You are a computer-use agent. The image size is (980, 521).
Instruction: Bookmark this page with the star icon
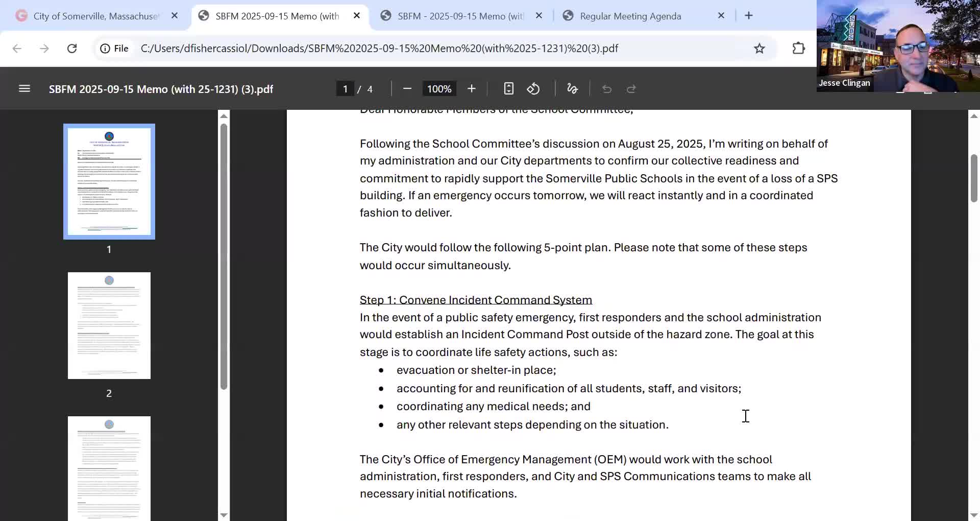(759, 49)
